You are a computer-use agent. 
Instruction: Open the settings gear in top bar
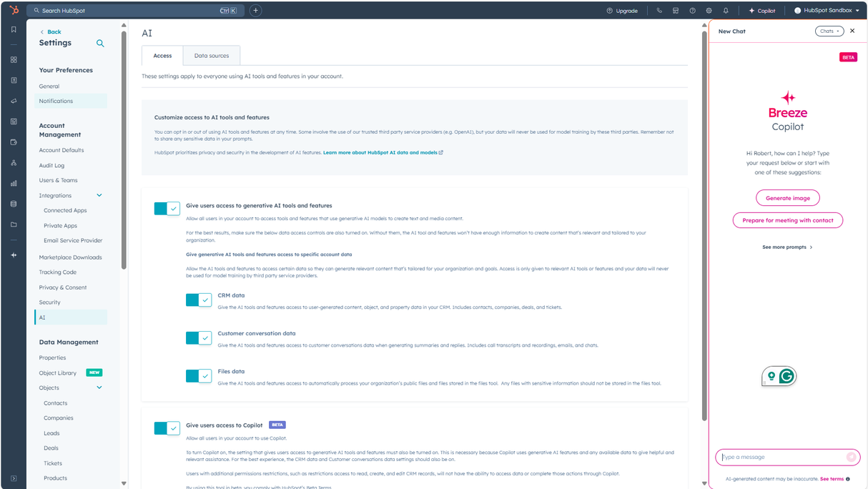[709, 11]
